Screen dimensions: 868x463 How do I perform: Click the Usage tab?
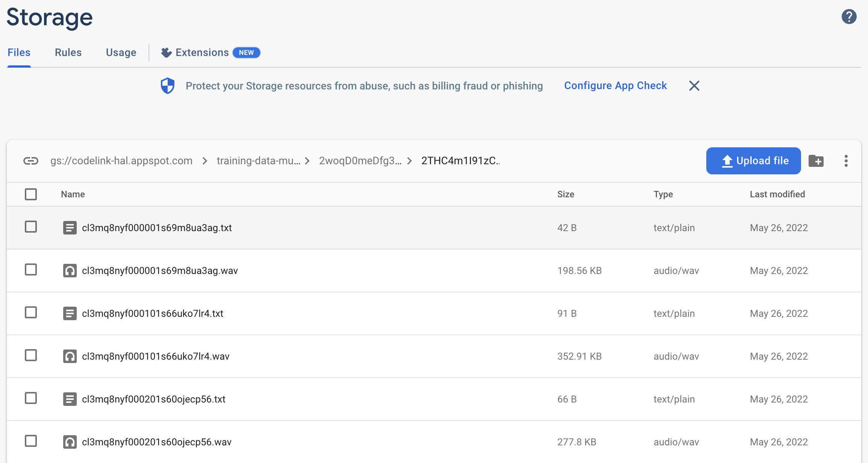pos(121,52)
